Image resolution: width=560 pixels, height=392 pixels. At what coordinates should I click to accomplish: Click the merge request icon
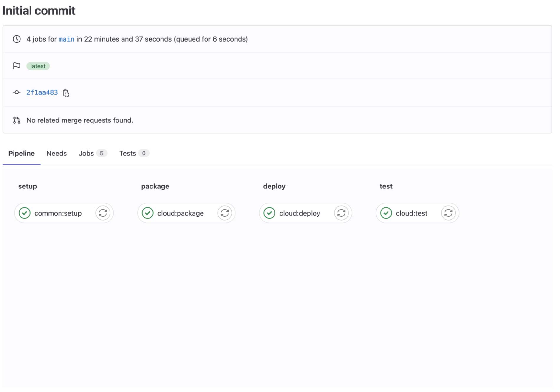click(17, 120)
